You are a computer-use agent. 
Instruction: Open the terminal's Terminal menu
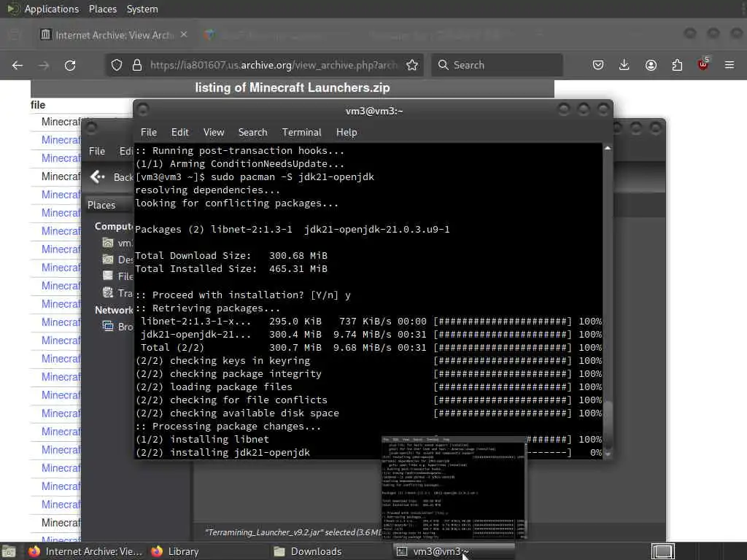[301, 133]
